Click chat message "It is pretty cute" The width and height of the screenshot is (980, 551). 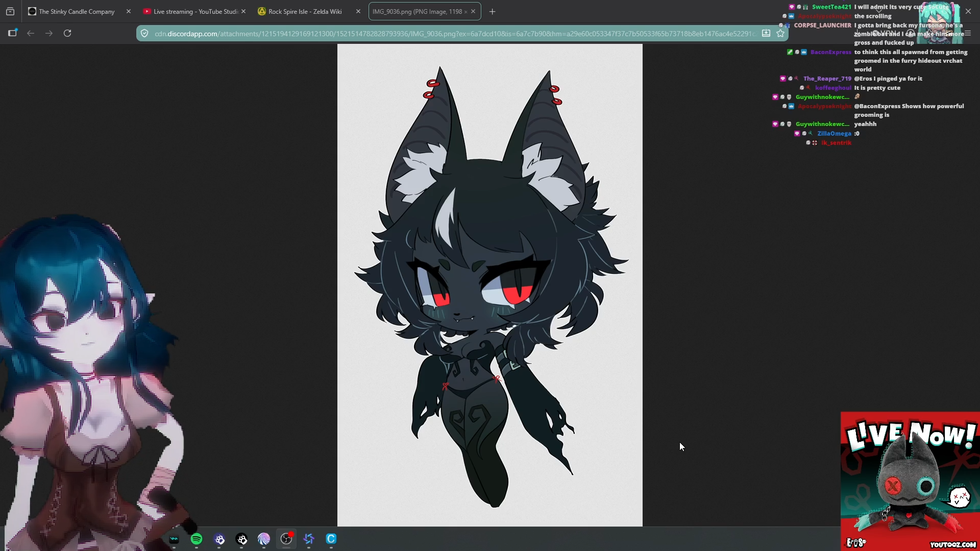pyautogui.click(x=877, y=88)
